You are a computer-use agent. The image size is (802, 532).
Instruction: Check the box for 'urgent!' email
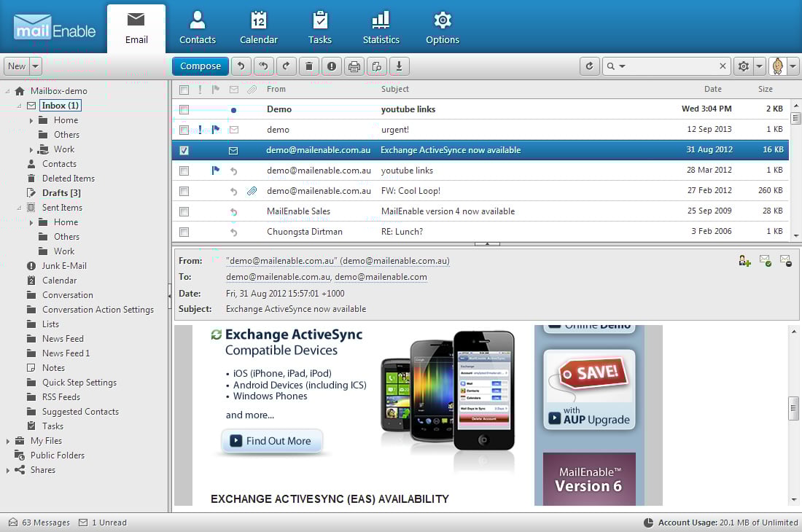point(184,130)
